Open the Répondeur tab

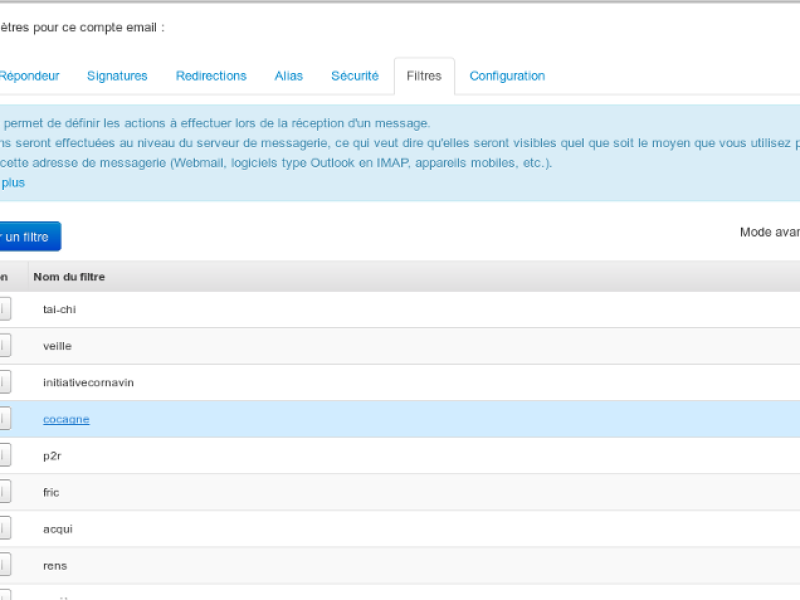click(x=30, y=76)
